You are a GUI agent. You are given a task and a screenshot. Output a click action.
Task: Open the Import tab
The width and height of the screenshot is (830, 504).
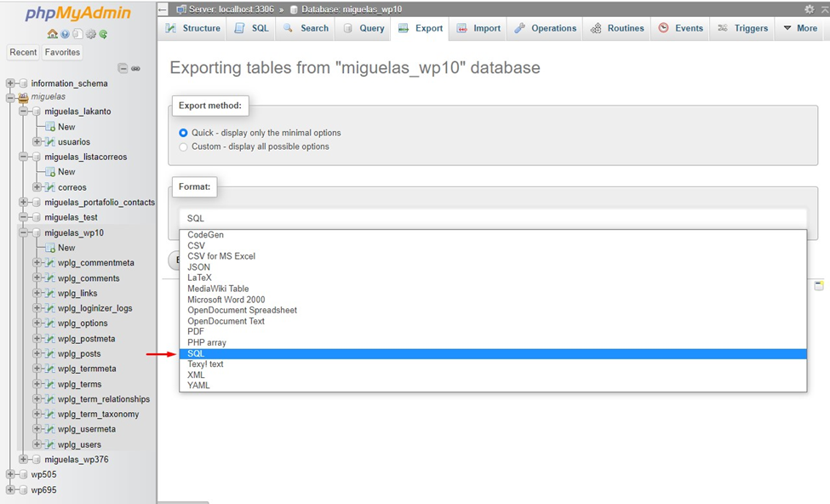click(x=478, y=28)
